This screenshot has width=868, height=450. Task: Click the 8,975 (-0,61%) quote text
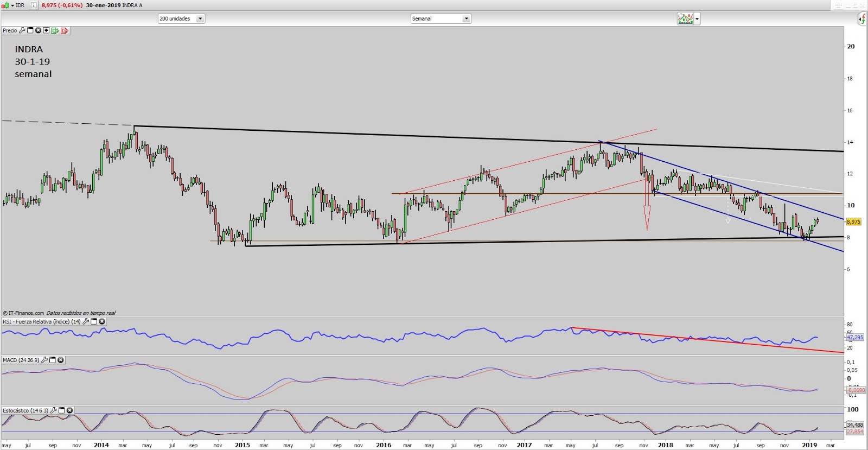[x=62, y=5]
